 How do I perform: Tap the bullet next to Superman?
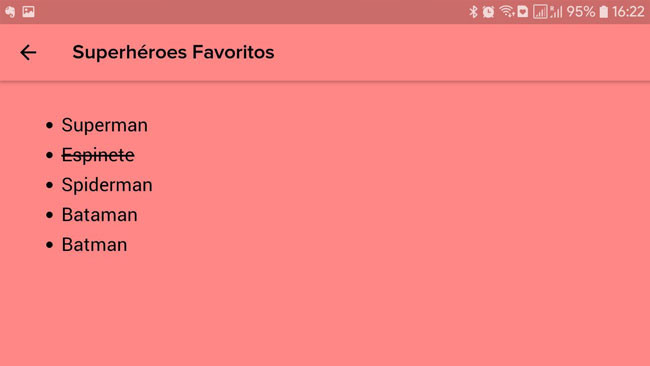(50, 125)
